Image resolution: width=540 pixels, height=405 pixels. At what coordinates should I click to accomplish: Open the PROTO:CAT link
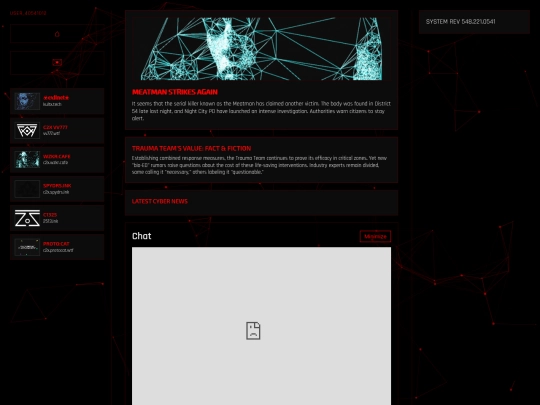coord(56,244)
